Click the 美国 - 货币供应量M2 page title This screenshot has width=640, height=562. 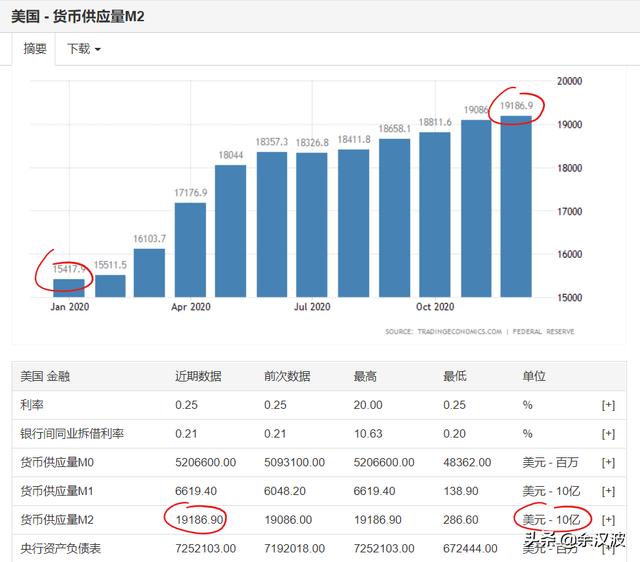(x=78, y=17)
